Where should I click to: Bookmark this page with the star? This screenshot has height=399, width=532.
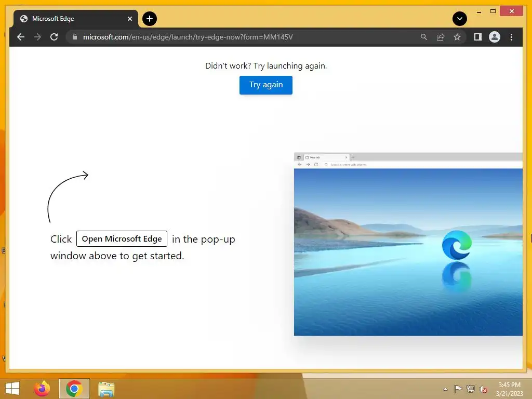[x=457, y=37]
